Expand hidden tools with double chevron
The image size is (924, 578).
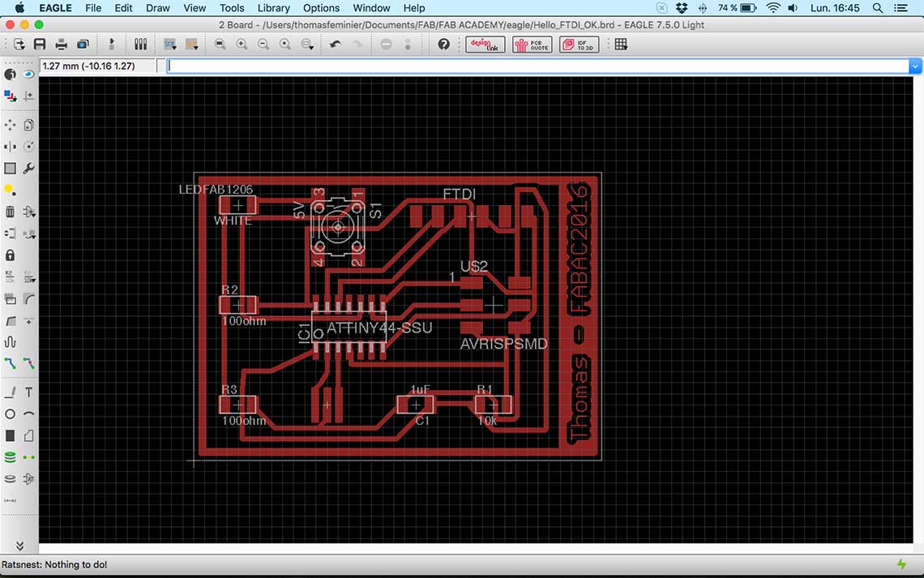coord(19,546)
